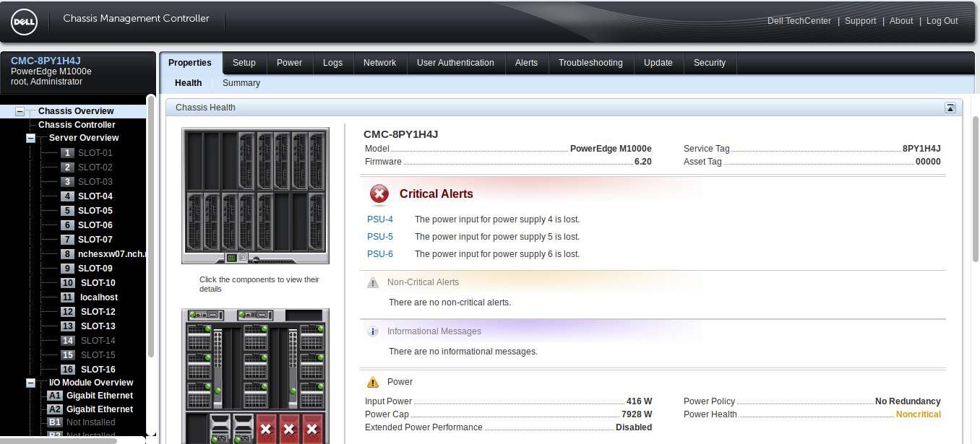Click the navigation tree vertical scrollbar

click(151, 225)
